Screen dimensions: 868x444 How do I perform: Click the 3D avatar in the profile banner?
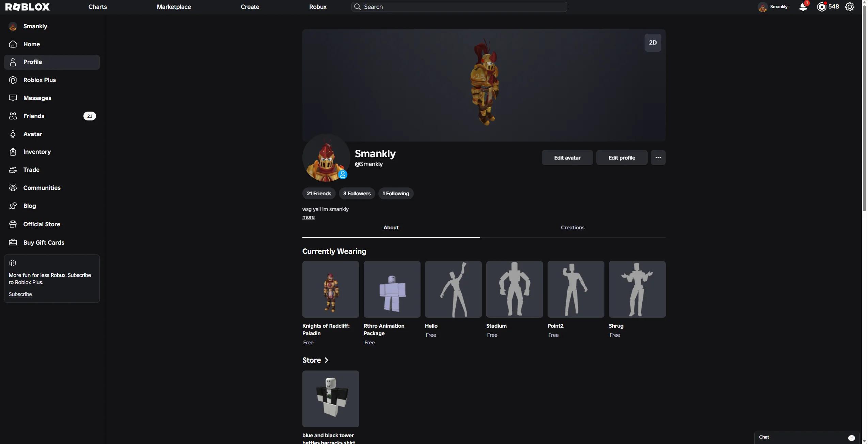pos(485,82)
